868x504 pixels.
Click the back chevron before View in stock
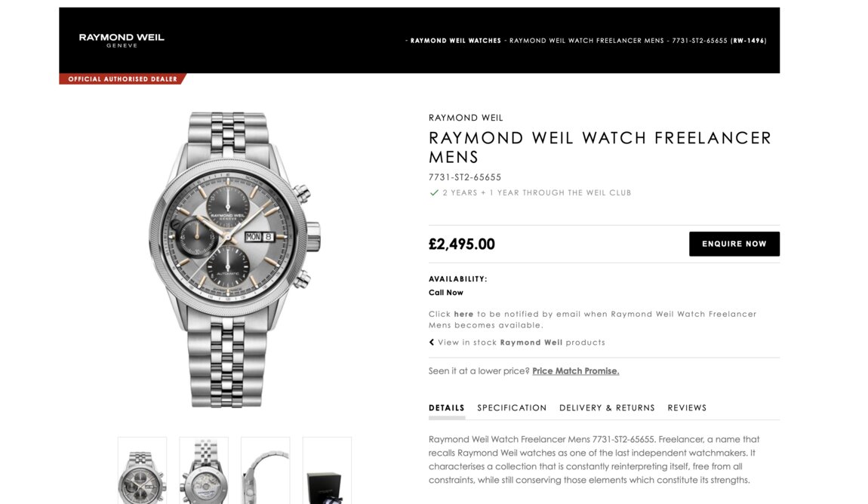pos(432,343)
